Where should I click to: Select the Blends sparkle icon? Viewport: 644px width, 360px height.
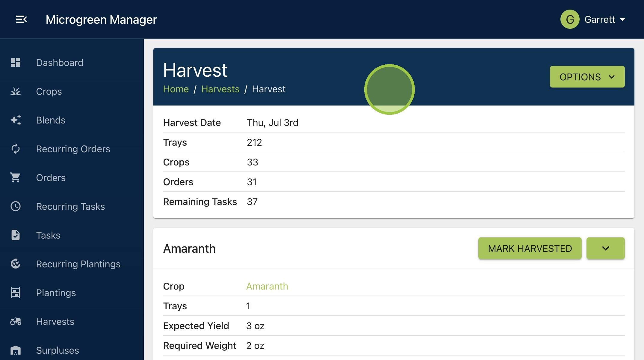(16, 120)
